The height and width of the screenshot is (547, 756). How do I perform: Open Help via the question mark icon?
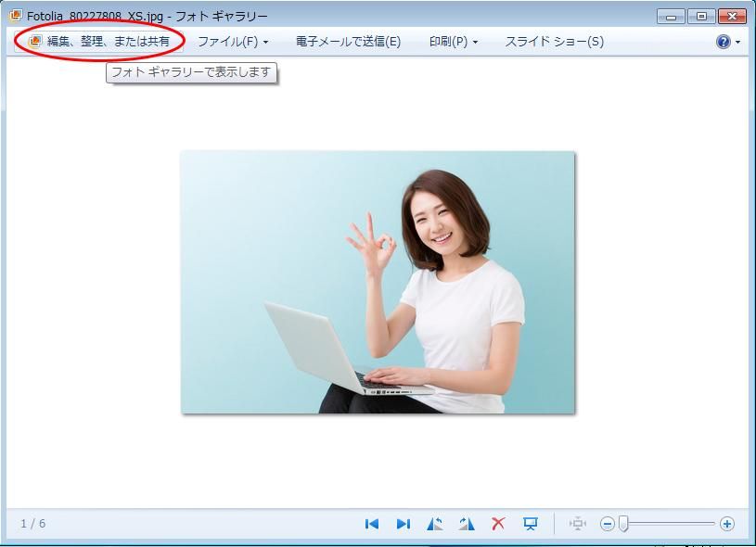(725, 41)
